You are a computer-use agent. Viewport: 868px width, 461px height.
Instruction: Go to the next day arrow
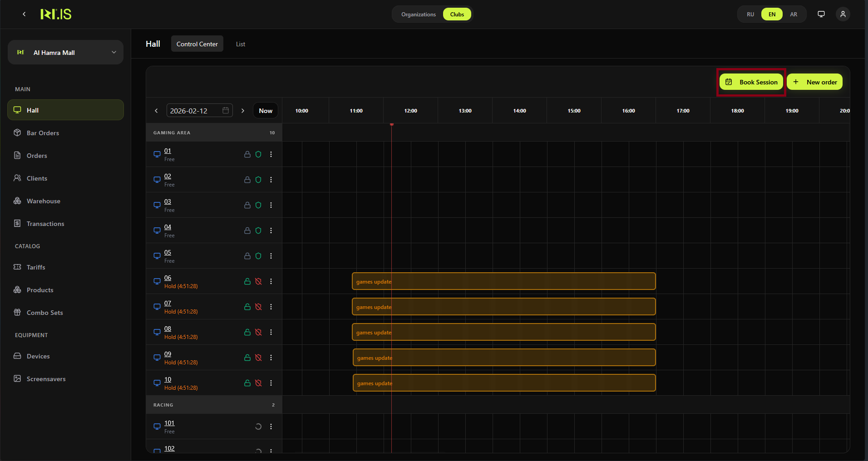click(x=243, y=111)
